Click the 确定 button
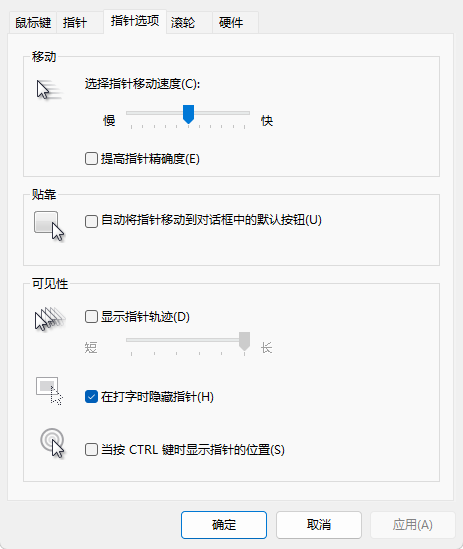This screenshot has width=463, height=549. point(224,524)
